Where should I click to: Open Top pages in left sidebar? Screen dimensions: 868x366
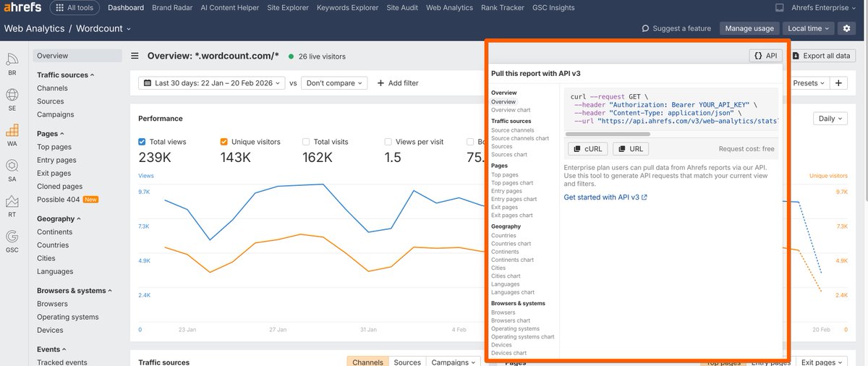(54, 147)
